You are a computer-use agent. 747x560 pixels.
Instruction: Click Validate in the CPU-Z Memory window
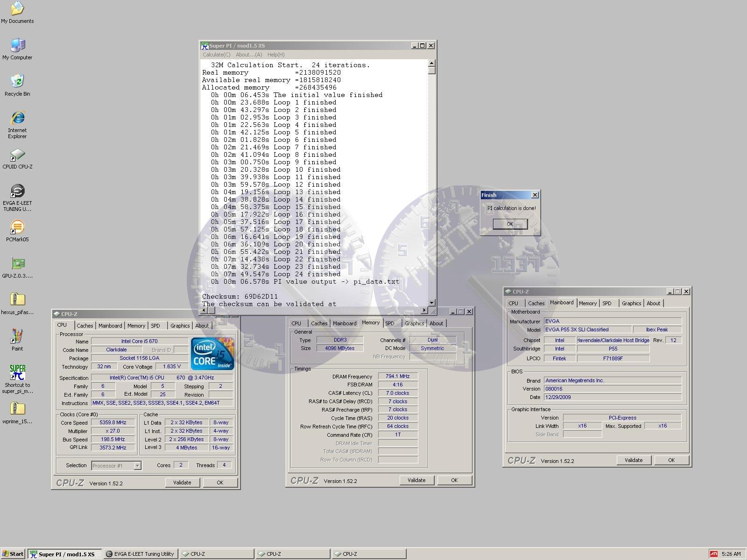(416, 480)
